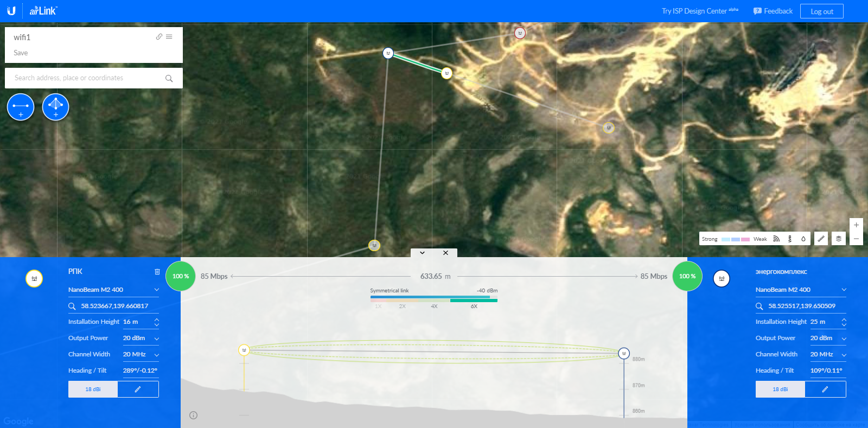Open the Feedback link

(773, 11)
